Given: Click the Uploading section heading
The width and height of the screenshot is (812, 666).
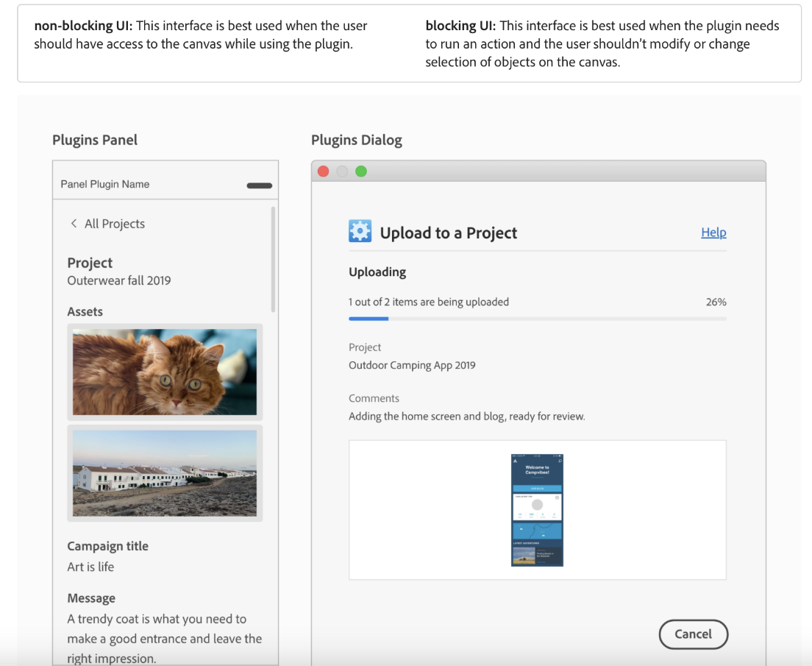Looking at the screenshot, I should click(377, 272).
